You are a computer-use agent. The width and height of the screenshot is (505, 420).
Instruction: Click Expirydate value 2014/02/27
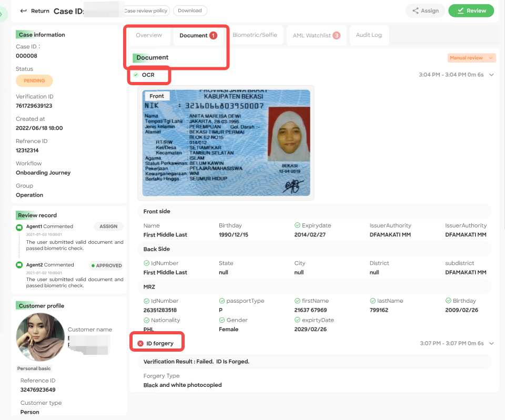(310, 235)
